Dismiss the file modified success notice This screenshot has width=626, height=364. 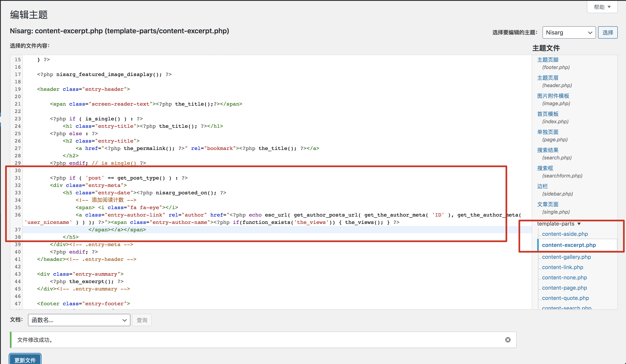[x=508, y=340]
